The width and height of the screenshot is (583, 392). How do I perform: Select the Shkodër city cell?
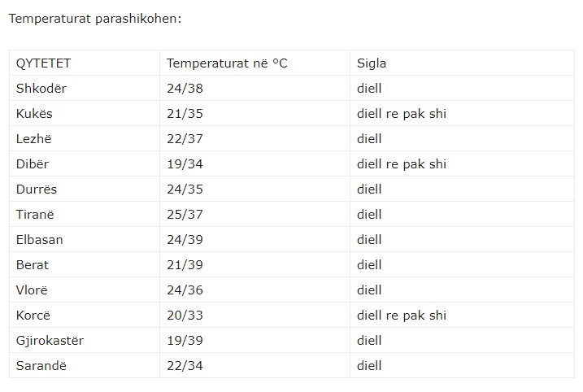41,89
